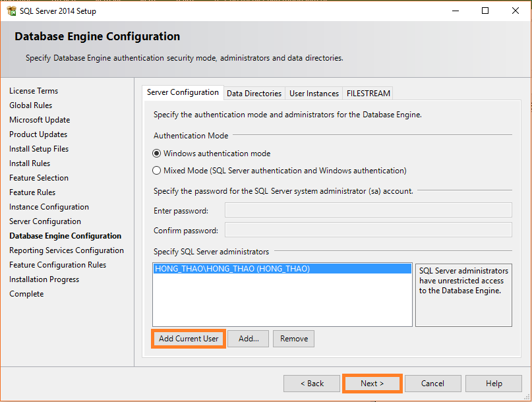Click Instance Configuration step in sidebar
This screenshot has width=532, height=402.
[x=49, y=207]
